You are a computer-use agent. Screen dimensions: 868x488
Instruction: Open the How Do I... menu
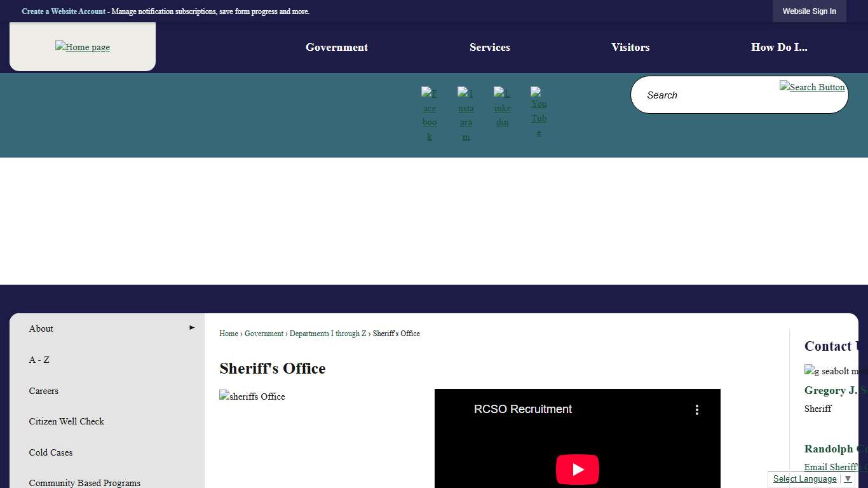coord(778,48)
